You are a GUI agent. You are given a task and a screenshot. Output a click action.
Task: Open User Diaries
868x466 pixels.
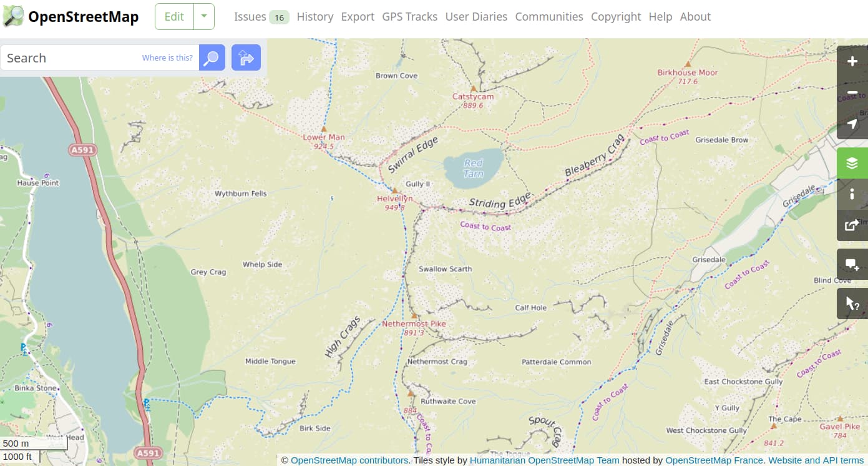tap(476, 17)
